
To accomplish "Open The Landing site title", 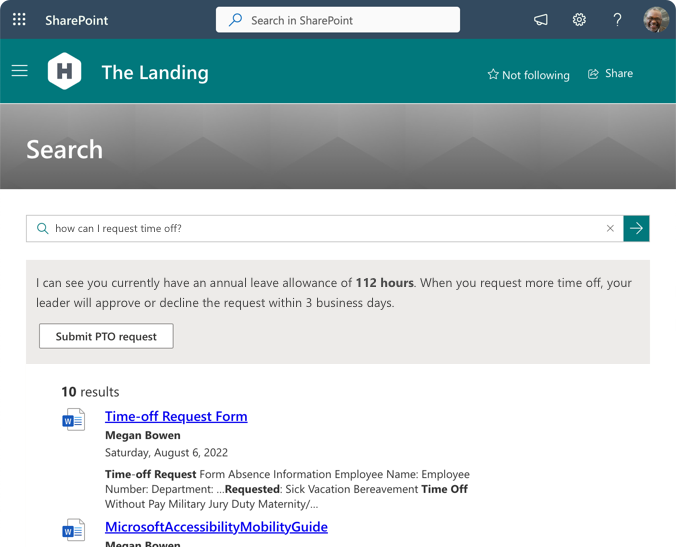I will [x=155, y=72].
